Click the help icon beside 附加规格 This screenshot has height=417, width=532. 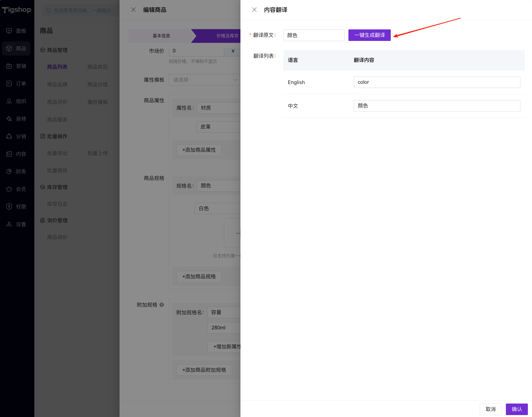[x=162, y=305]
